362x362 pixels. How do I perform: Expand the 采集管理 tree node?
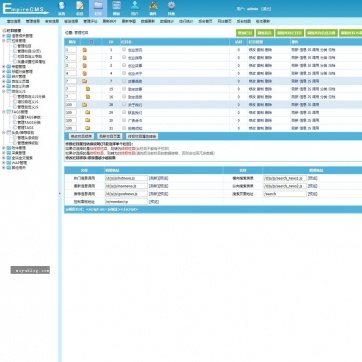[x=4, y=153]
